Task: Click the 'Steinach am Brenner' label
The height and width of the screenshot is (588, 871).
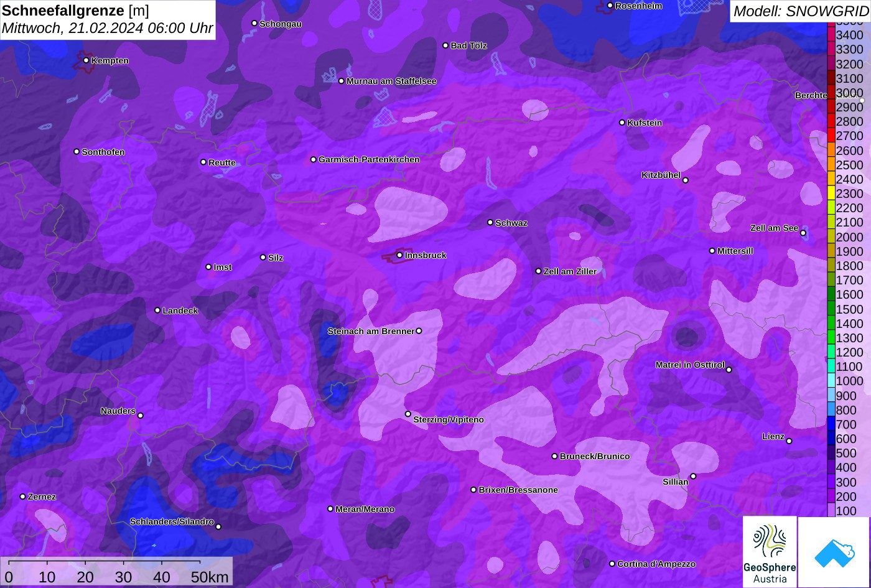Action: tap(371, 331)
